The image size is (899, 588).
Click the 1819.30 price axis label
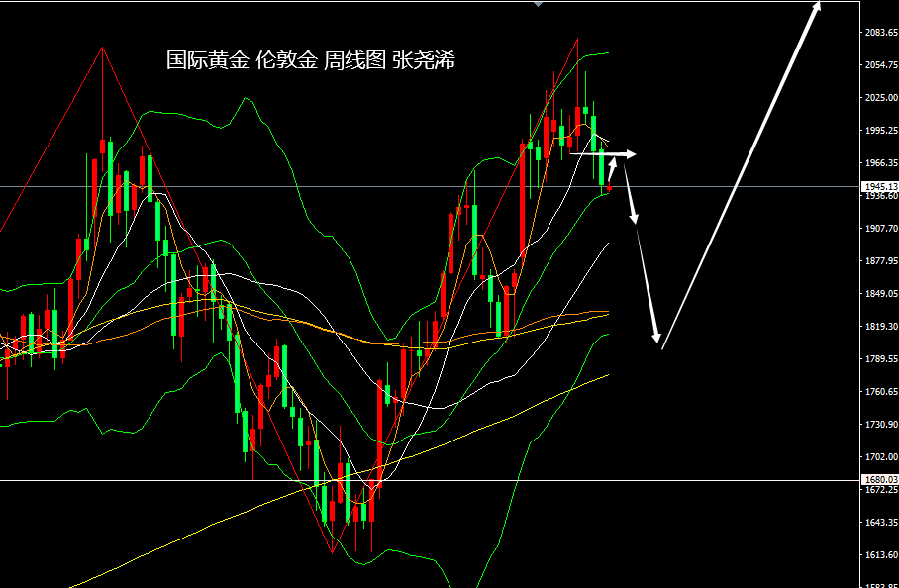pyautogui.click(x=882, y=327)
